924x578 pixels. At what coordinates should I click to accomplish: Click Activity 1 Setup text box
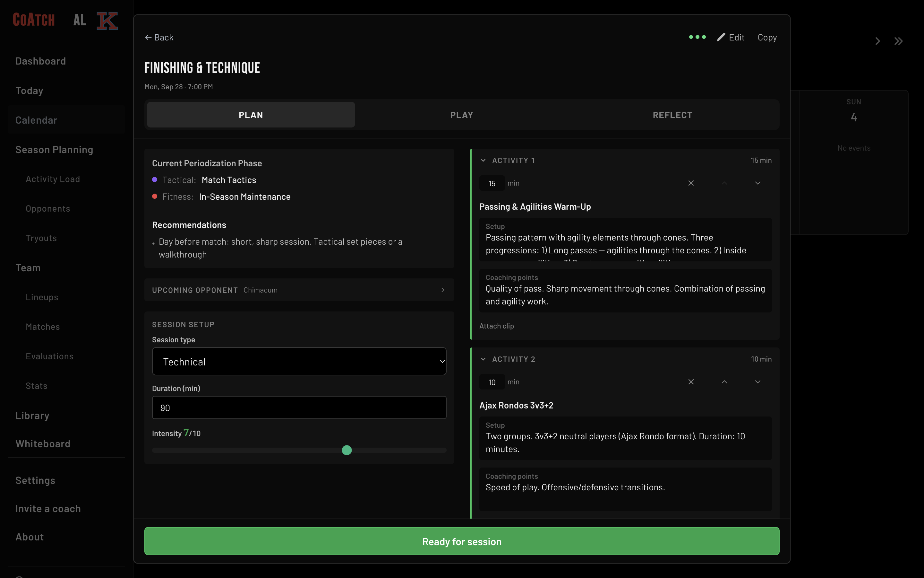pos(625,240)
